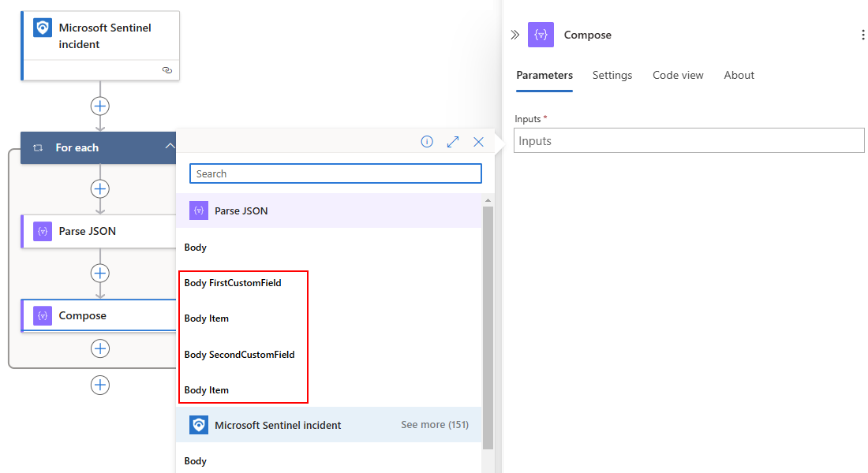Switch to the Settings tab
The height and width of the screenshot is (473, 868).
tap(612, 76)
